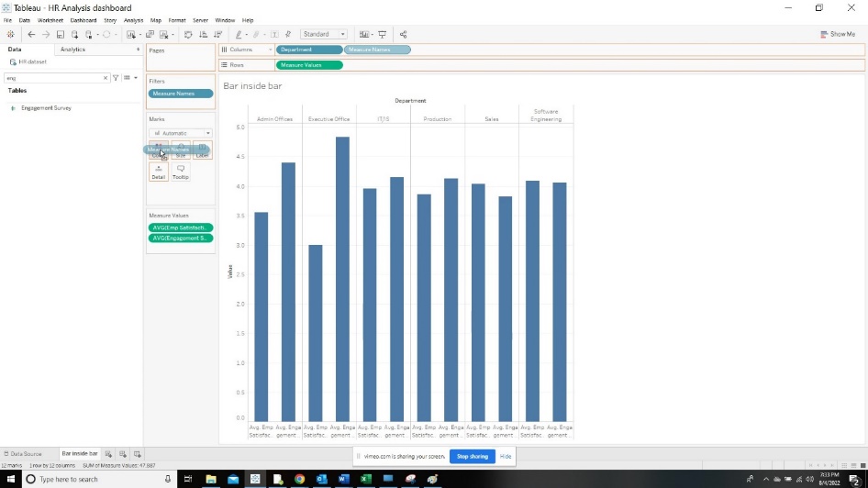Screen dimensions: 868x488
Task: Open the Analysis menu
Action: click(133, 20)
